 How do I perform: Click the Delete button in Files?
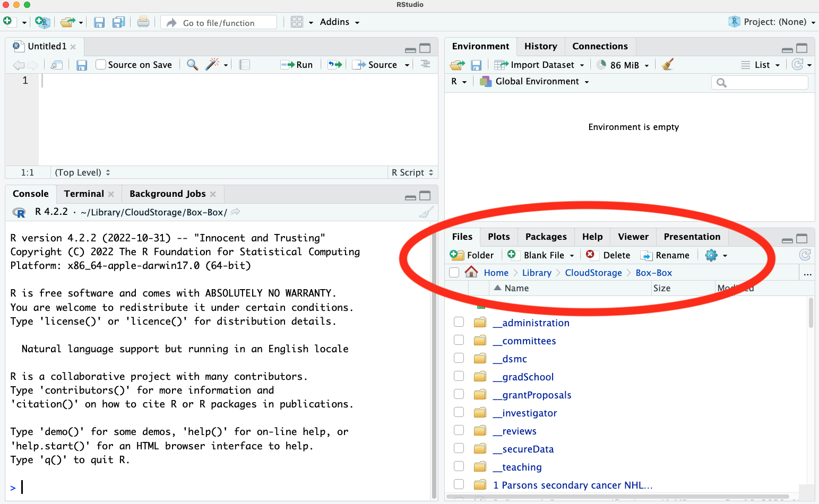[608, 255]
